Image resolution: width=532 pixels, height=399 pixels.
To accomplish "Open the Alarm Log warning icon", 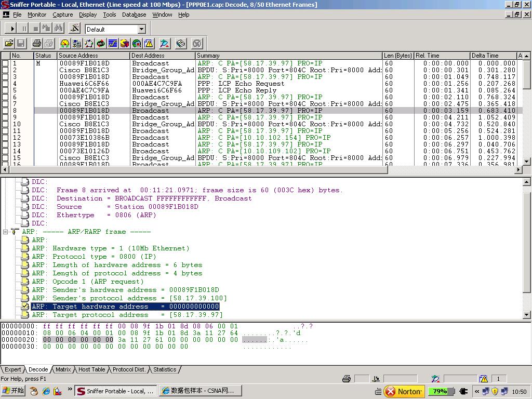I will (x=149, y=43).
